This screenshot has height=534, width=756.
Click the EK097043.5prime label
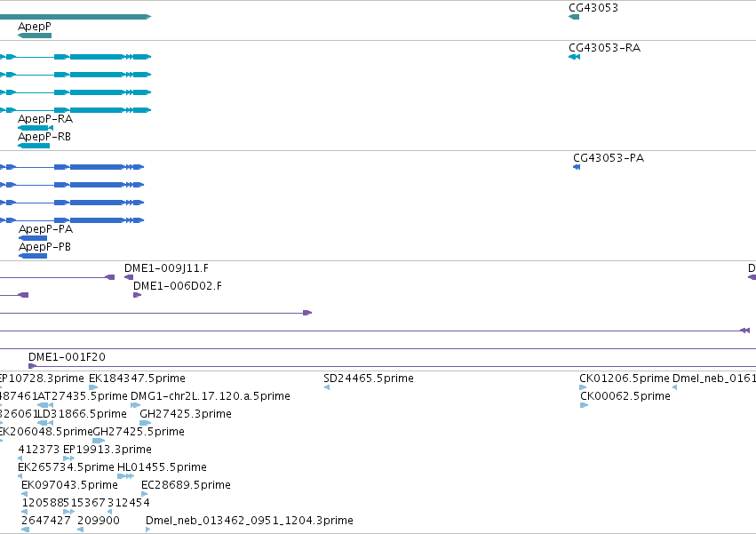coord(70,485)
